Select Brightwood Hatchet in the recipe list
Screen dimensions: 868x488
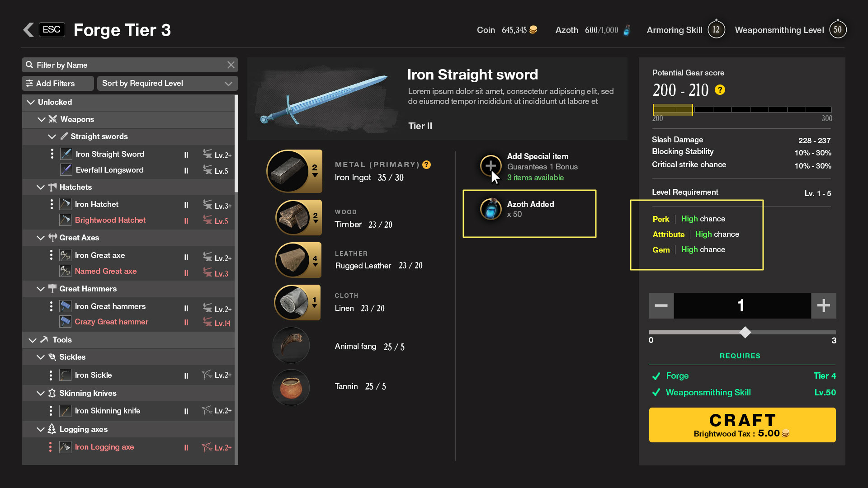(x=110, y=220)
